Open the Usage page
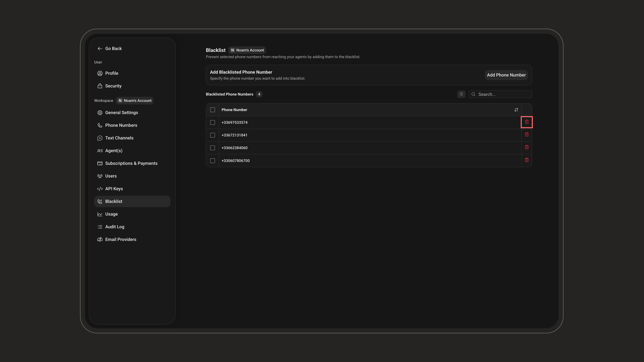Image resolution: width=644 pixels, height=362 pixels. (x=132, y=214)
